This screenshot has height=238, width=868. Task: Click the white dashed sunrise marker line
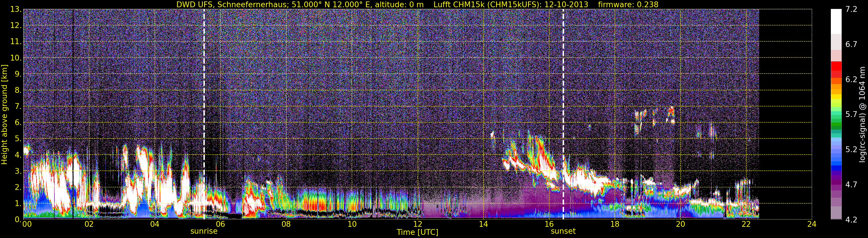pyautogui.click(x=204, y=114)
